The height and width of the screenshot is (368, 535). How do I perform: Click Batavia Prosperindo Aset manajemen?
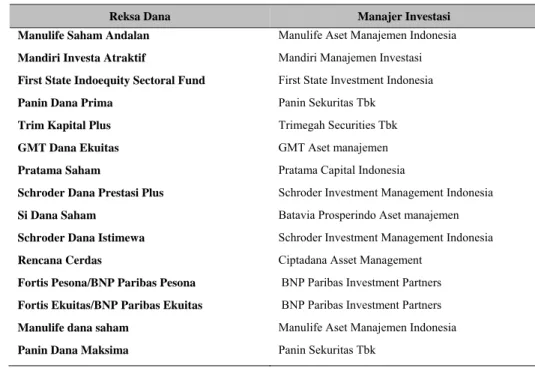coord(368,216)
